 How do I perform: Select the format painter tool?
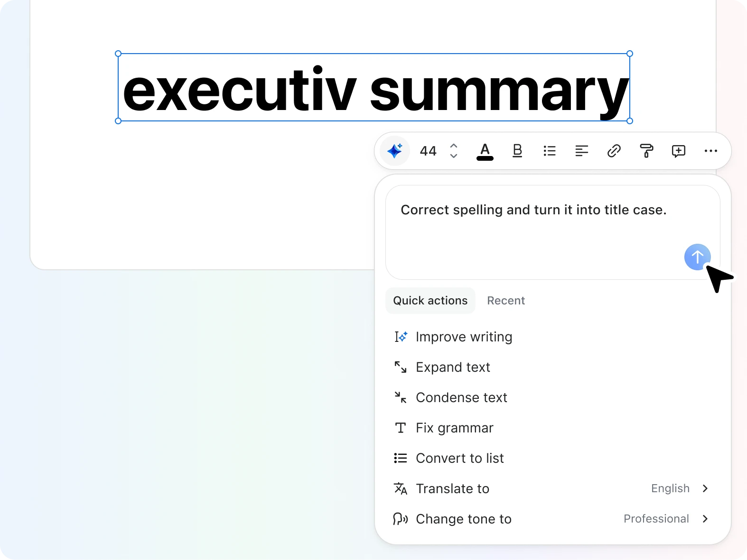(x=646, y=151)
